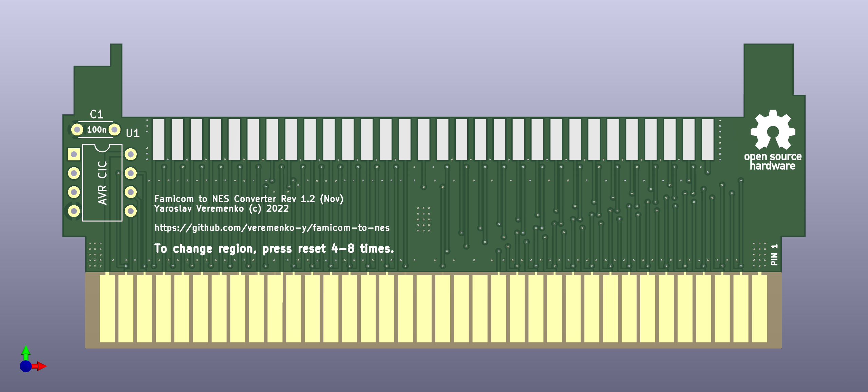Viewport: 868px width, 392px height.
Task: Click the right pad of capacitor C1
Action: click(x=114, y=129)
